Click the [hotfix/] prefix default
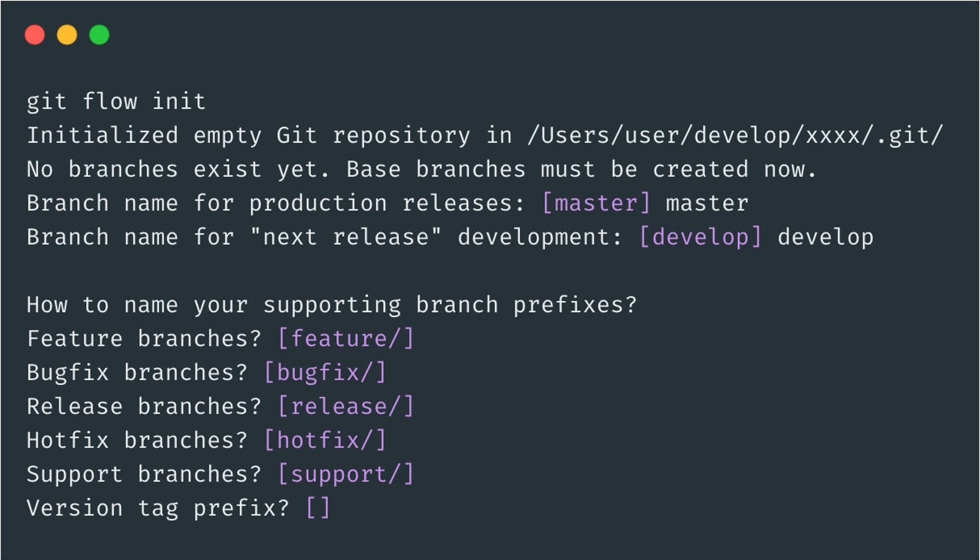The width and height of the screenshot is (980, 560). coord(325,440)
